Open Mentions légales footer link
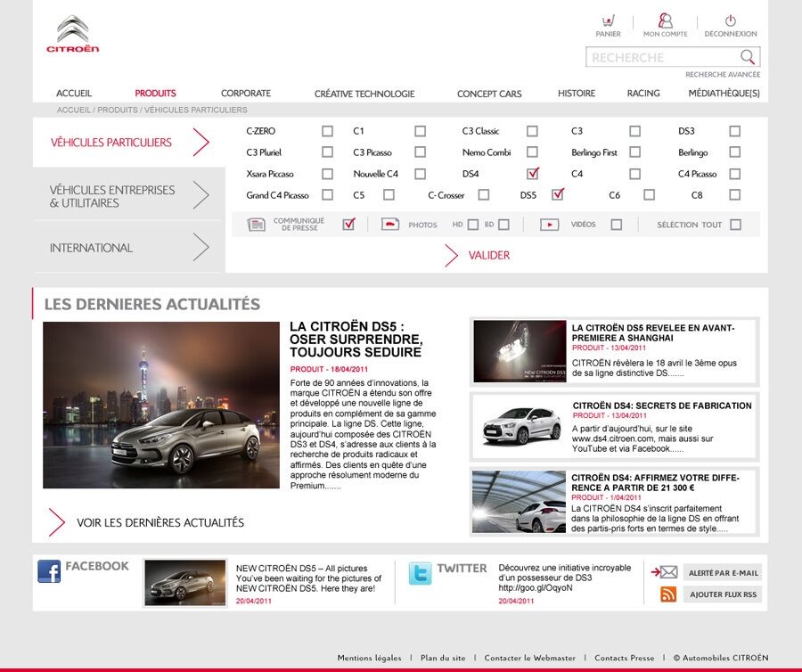Image resolution: width=802 pixels, height=672 pixels. (369, 658)
